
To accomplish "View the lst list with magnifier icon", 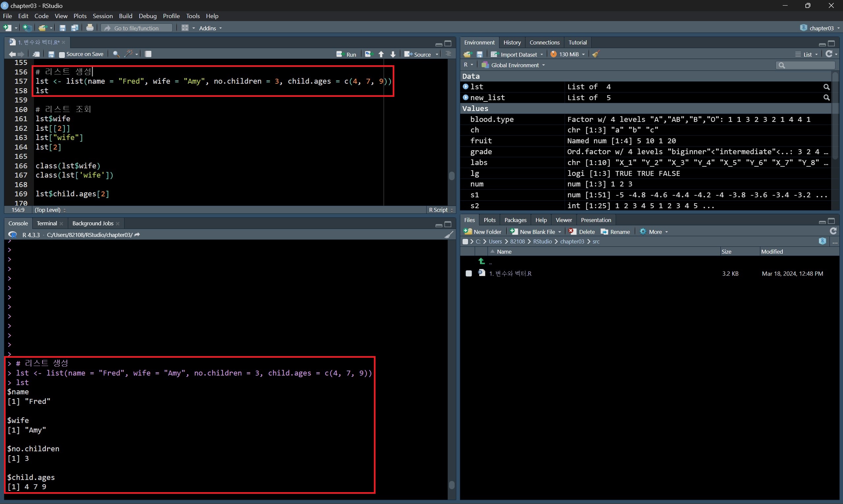I will coord(826,87).
